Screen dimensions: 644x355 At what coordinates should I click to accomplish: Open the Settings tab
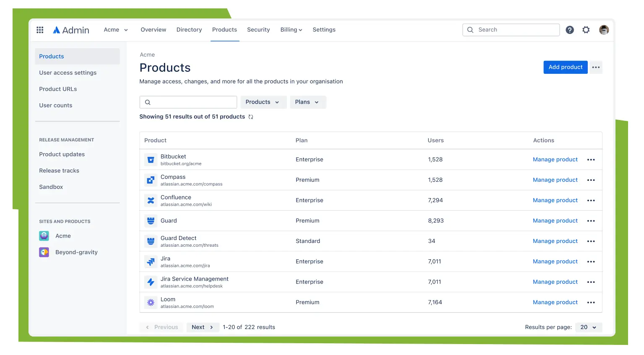click(324, 30)
